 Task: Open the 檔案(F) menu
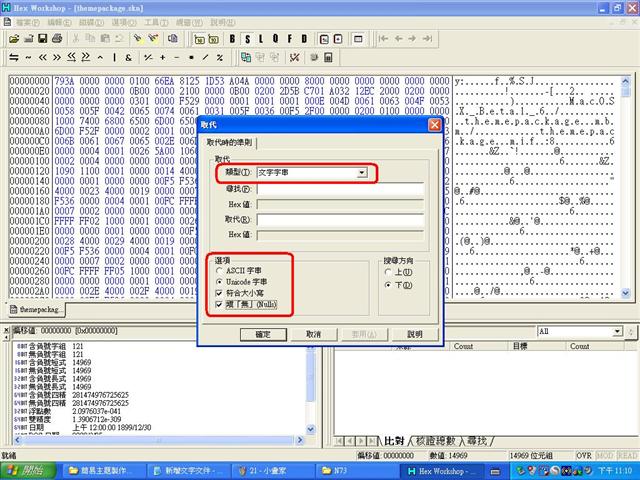(28, 22)
